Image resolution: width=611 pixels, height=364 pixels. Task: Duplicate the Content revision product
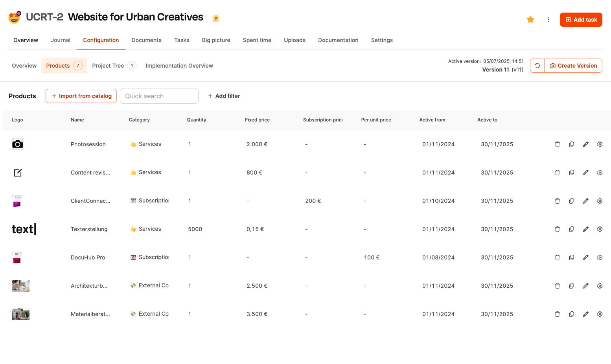[571, 173]
